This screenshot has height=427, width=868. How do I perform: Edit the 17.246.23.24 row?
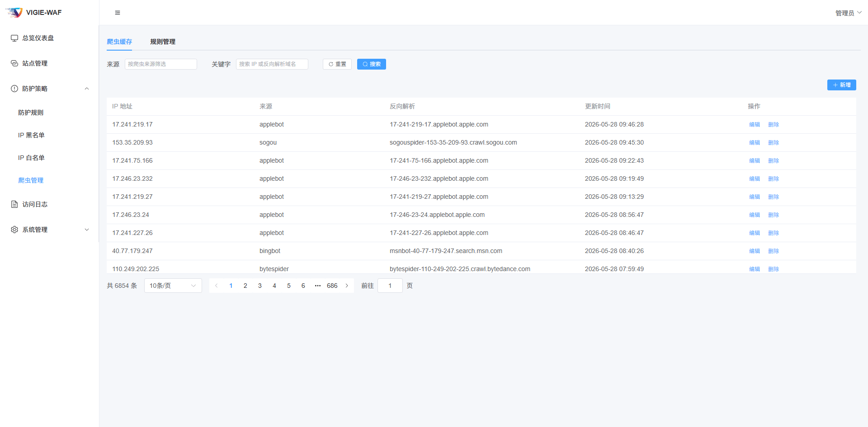(x=755, y=215)
